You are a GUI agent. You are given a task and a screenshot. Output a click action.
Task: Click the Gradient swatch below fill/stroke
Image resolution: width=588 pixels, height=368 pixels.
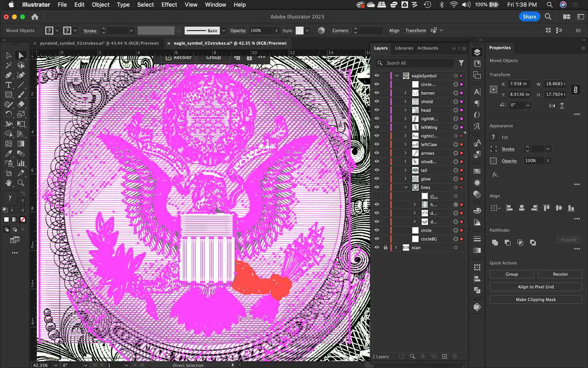(x=15, y=220)
